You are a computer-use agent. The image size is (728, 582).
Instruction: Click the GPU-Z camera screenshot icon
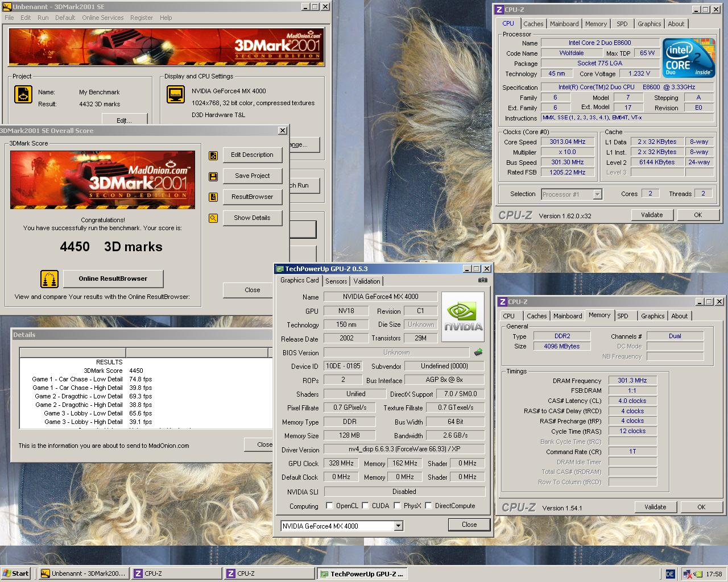pos(482,280)
